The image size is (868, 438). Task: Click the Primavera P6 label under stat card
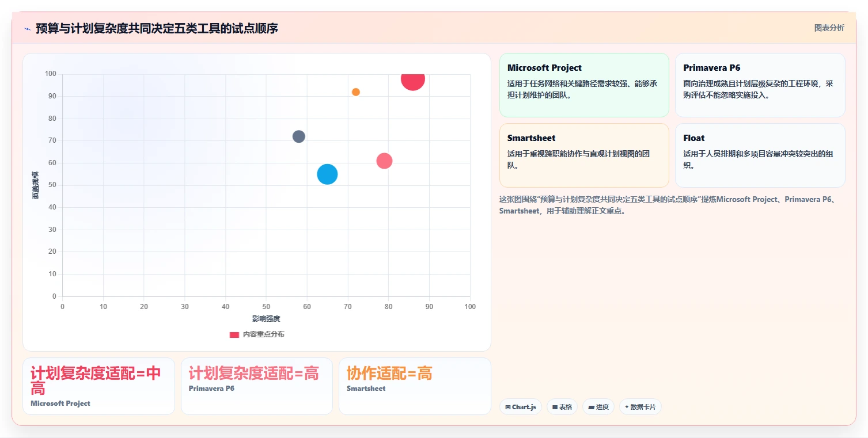211,389
